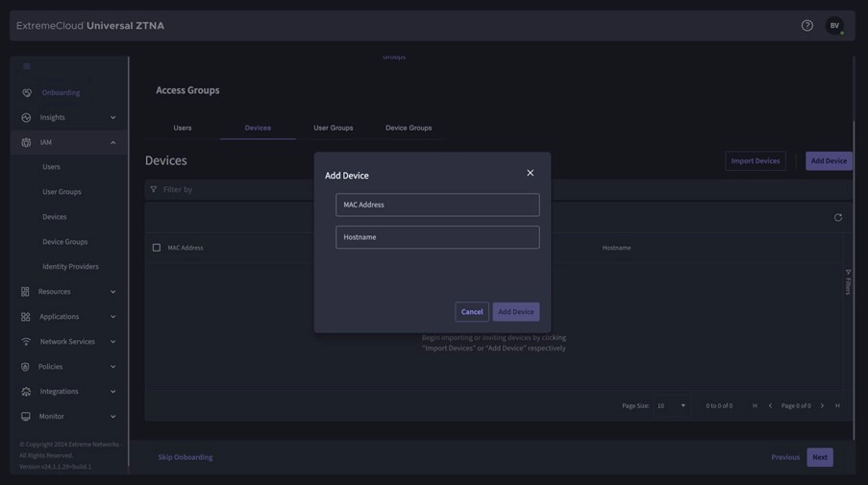Expand the Applications menu chevron
Image resolution: width=868 pixels, height=485 pixels.
click(x=112, y=317)
